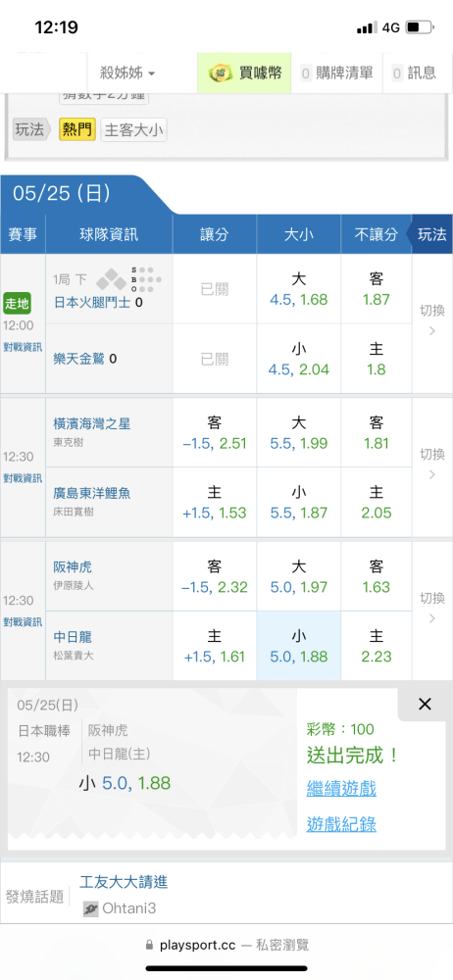
Task: Tap the lock icon beside playsport.cc
Action: 149,945
